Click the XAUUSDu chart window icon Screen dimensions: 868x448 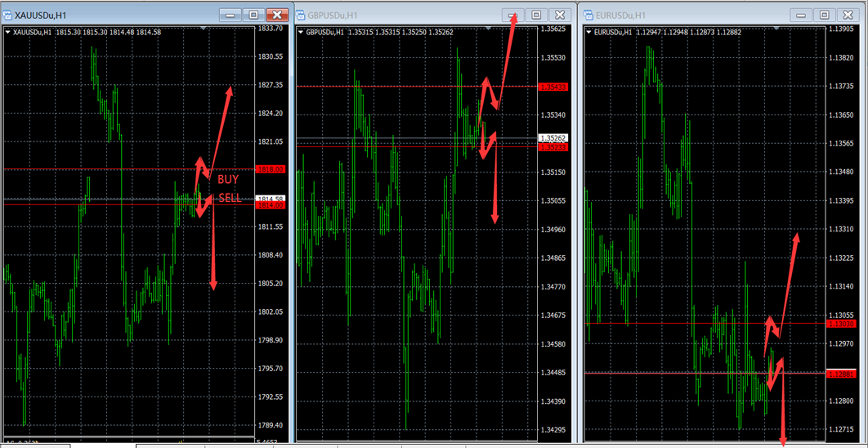(x=9, y=15)
